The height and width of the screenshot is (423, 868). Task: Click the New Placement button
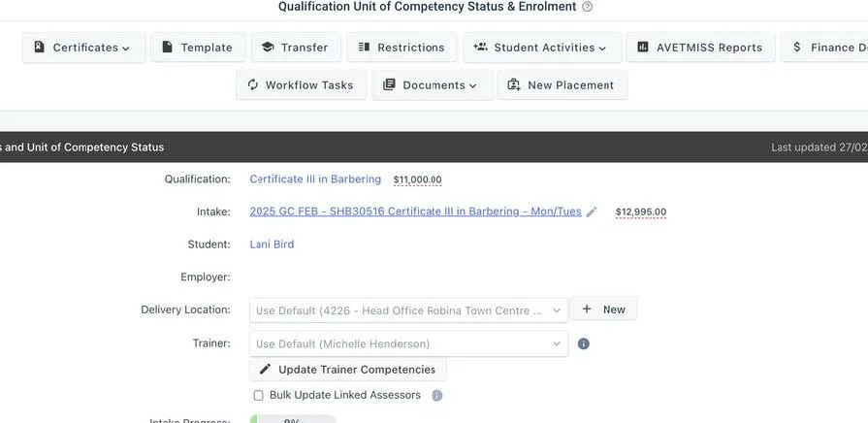click(562, 85)
